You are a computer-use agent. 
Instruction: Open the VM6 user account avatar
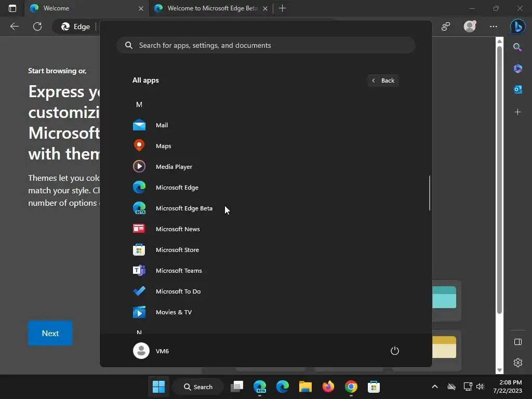pyautogui.click(x=141, y=351)
